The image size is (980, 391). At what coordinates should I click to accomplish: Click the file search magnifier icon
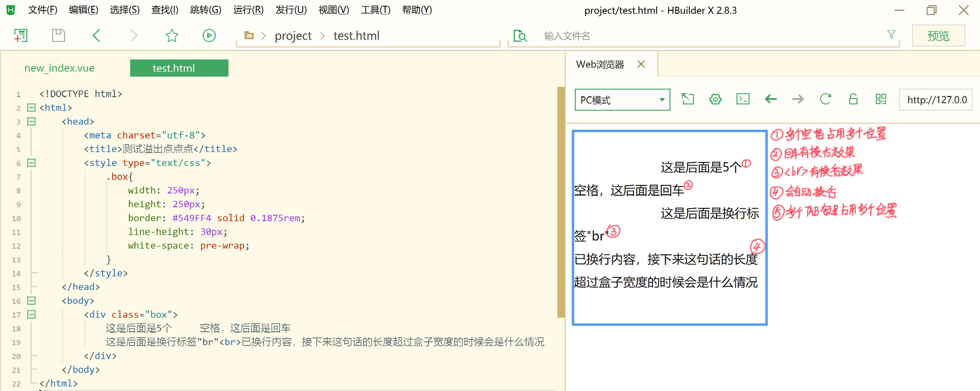coord(520,36)
